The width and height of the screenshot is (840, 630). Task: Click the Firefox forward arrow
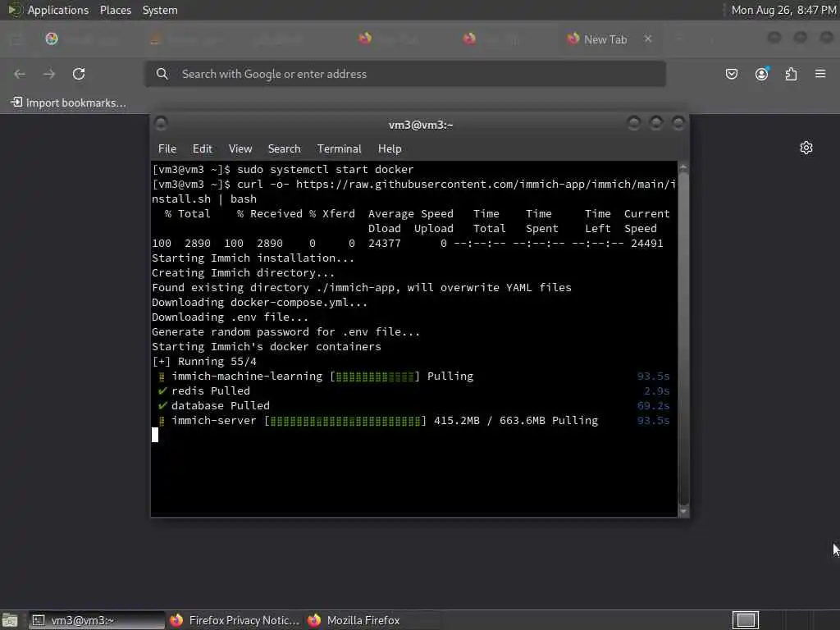point(49,74)
